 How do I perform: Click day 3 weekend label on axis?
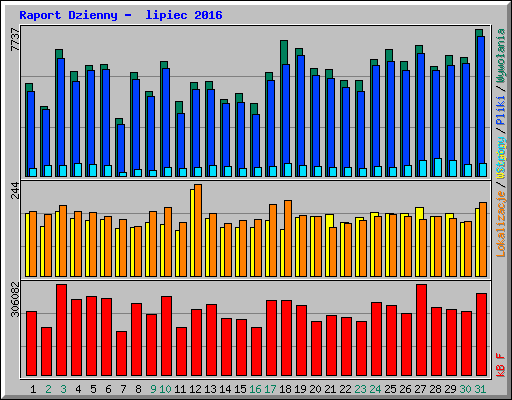click(x=63, y=389)
